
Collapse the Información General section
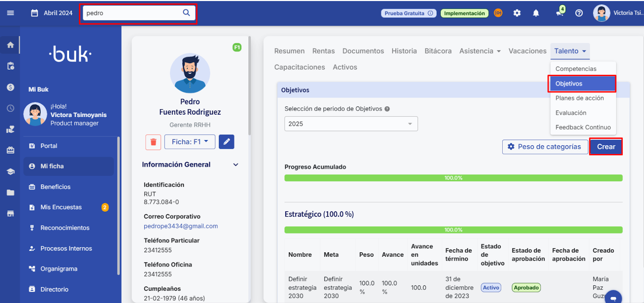coord(235,165)
